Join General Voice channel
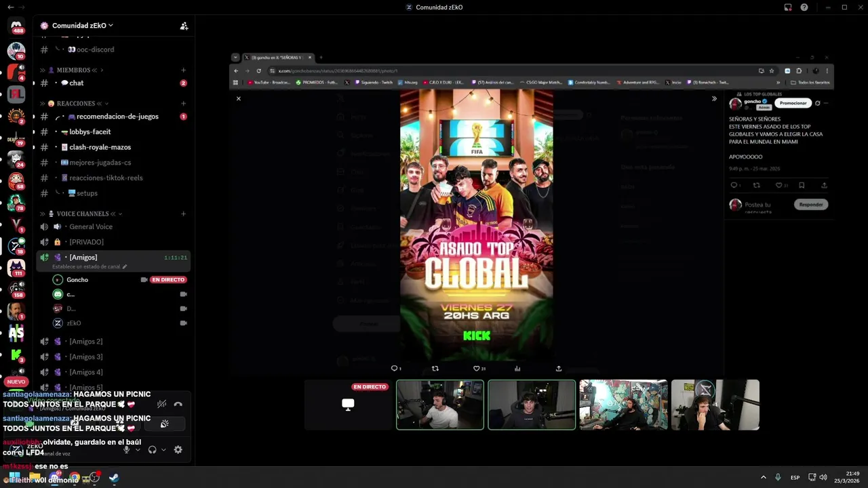This screenshot has height=488, width=868. coord(113,226)
